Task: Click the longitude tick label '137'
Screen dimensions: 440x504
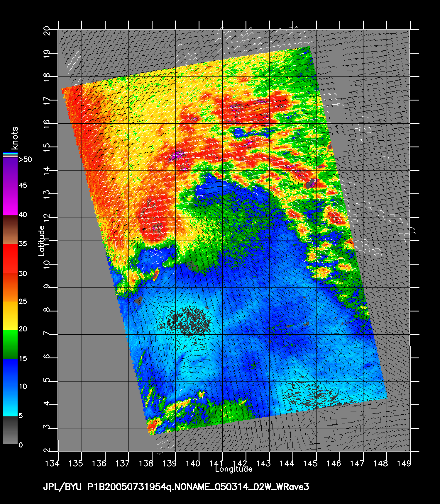Action: coord(123,464)
